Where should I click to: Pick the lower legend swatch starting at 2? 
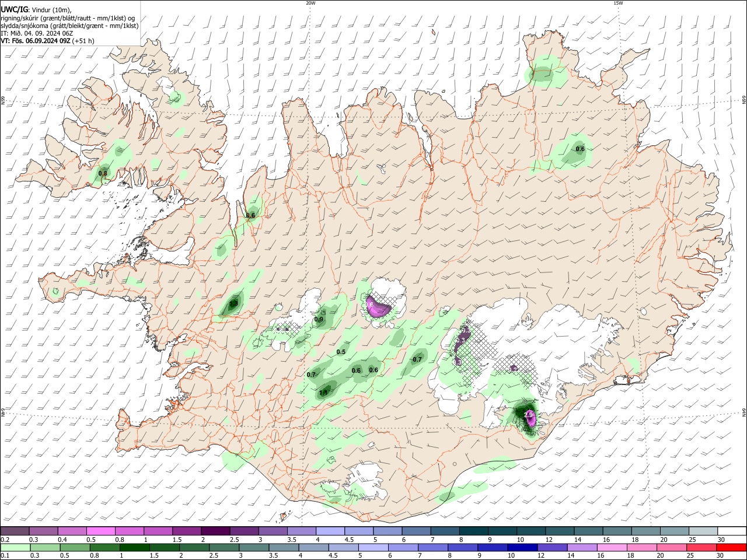(x=194, y=547)
